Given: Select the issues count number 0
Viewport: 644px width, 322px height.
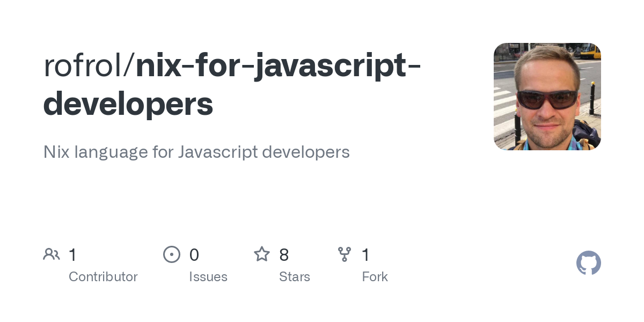Looking at the screenshot, I should point(194,255).
